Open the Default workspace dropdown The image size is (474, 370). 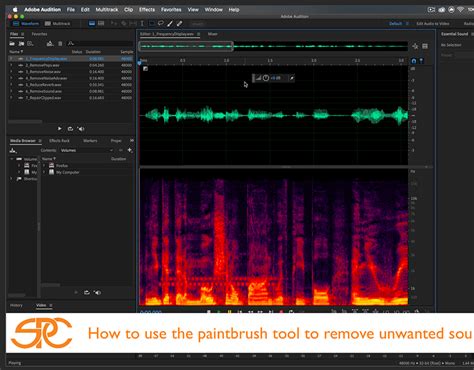click(x=398, y=24)
